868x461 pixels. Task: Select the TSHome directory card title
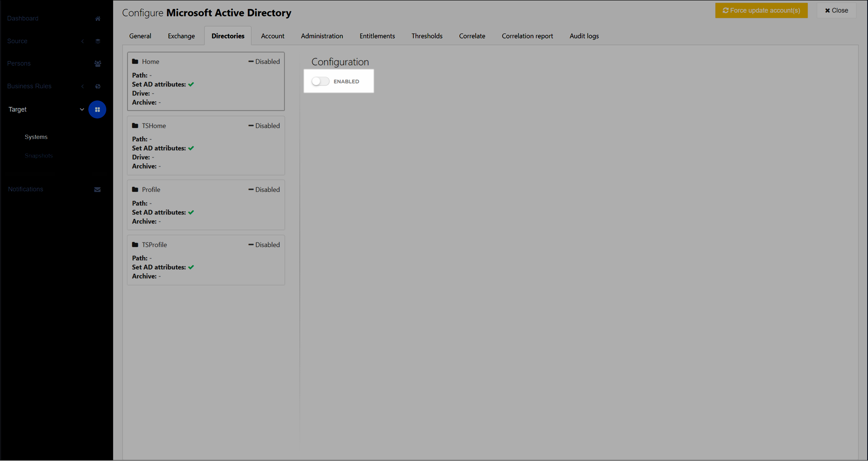pos(154,126)
